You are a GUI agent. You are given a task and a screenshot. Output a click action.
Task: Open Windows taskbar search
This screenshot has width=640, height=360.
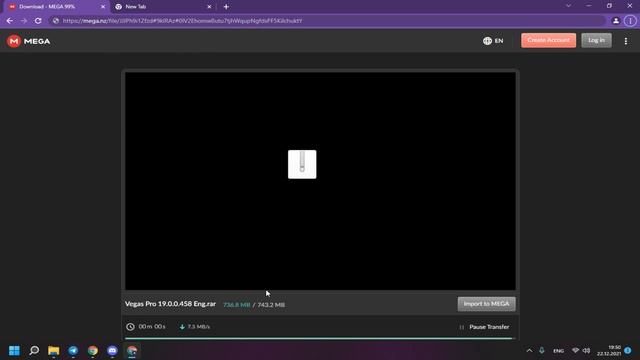[34, 350]
